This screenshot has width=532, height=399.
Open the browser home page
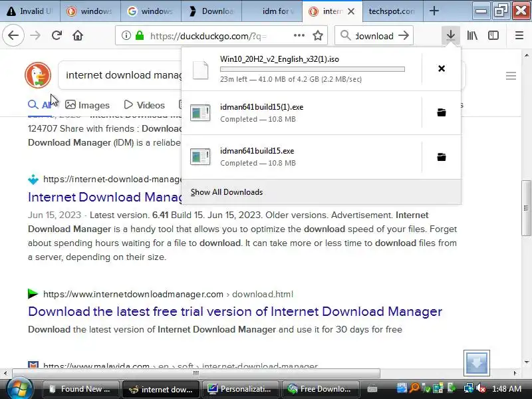coord(78,35)
